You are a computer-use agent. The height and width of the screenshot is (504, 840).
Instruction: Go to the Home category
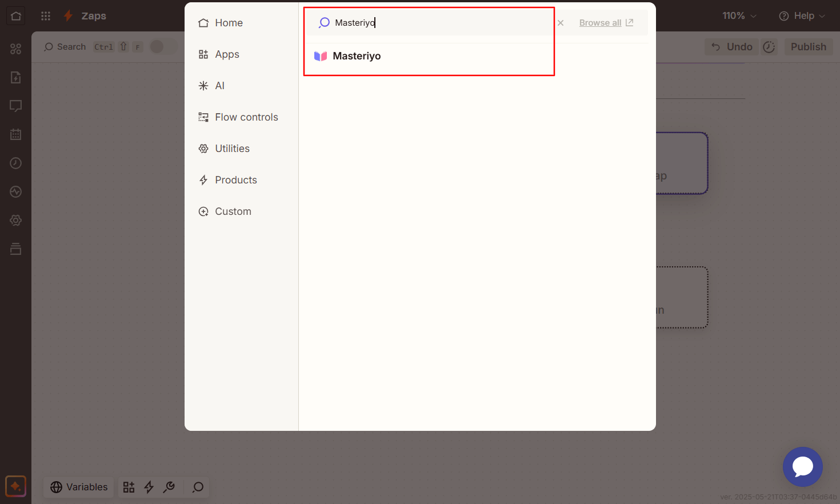pos(221,23)
